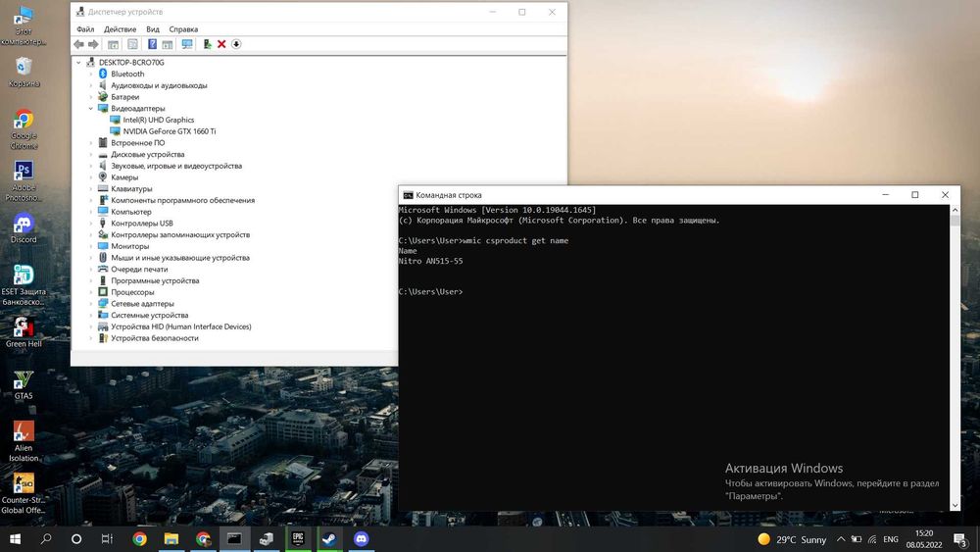Click scroll-up arrow in Command Prompt window
Screen dimensions: 980x552
click(x=955, y=211)
